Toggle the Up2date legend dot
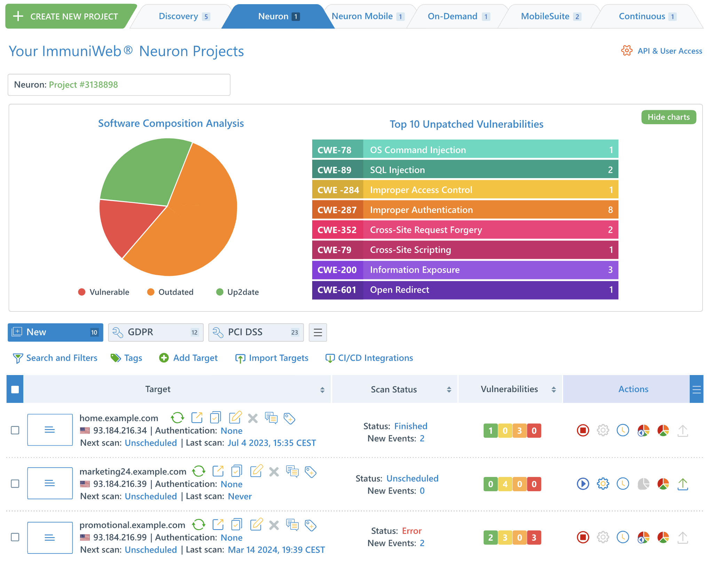 point(220,292)
